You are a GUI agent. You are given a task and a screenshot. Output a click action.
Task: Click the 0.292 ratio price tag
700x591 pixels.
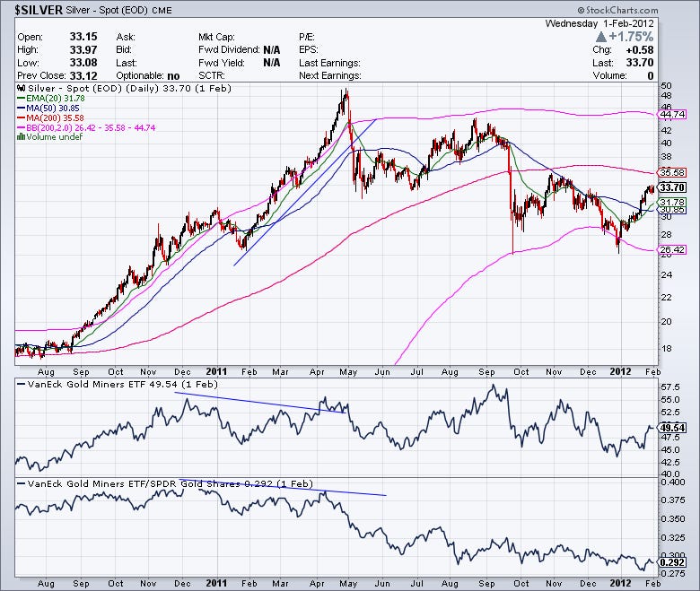point(672,562)
